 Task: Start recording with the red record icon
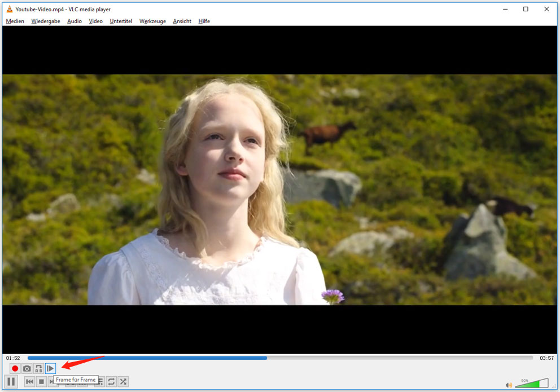pos(14,368)
